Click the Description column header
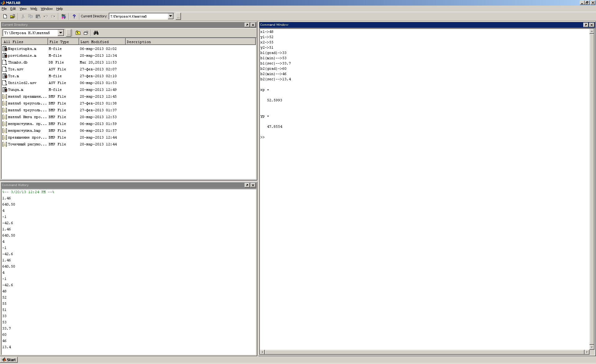Screen dimensions: 596x364 [x=190, y=42]
